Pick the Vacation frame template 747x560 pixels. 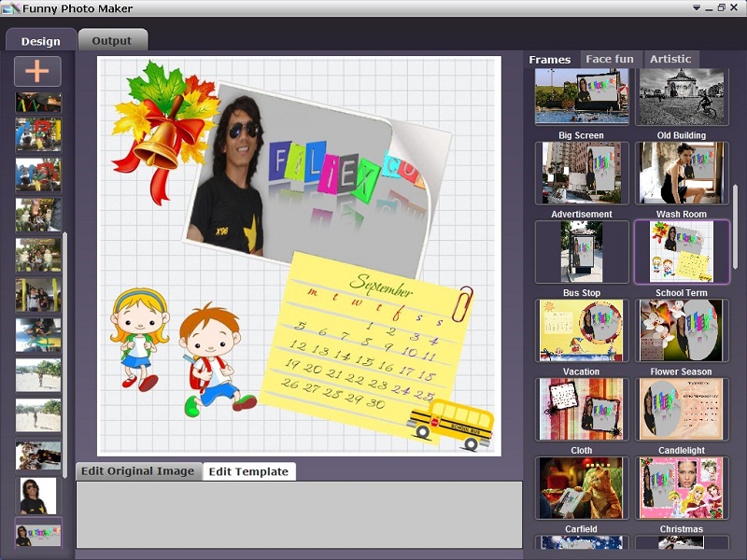[582, 330]
